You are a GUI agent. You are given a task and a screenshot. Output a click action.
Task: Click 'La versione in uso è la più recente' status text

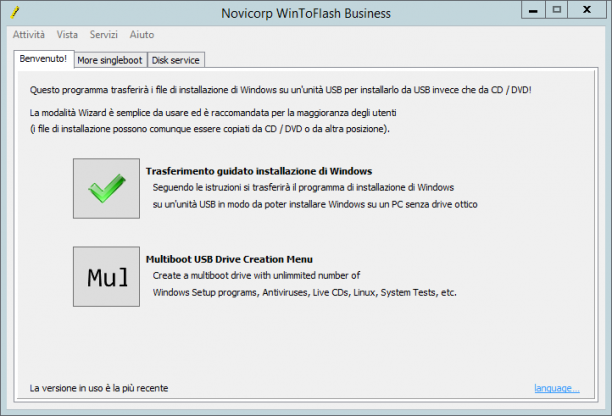tap(99, 388)
